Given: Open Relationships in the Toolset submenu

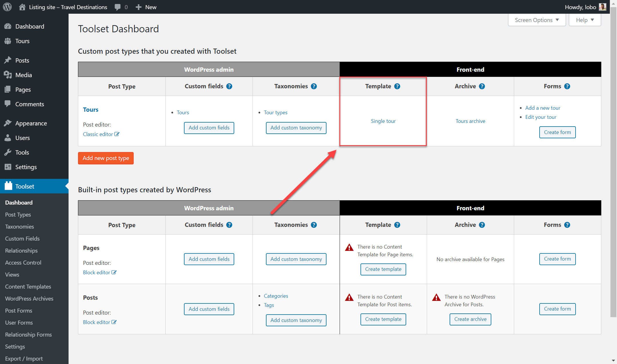Looking at the screenshot, I should 21,251.
